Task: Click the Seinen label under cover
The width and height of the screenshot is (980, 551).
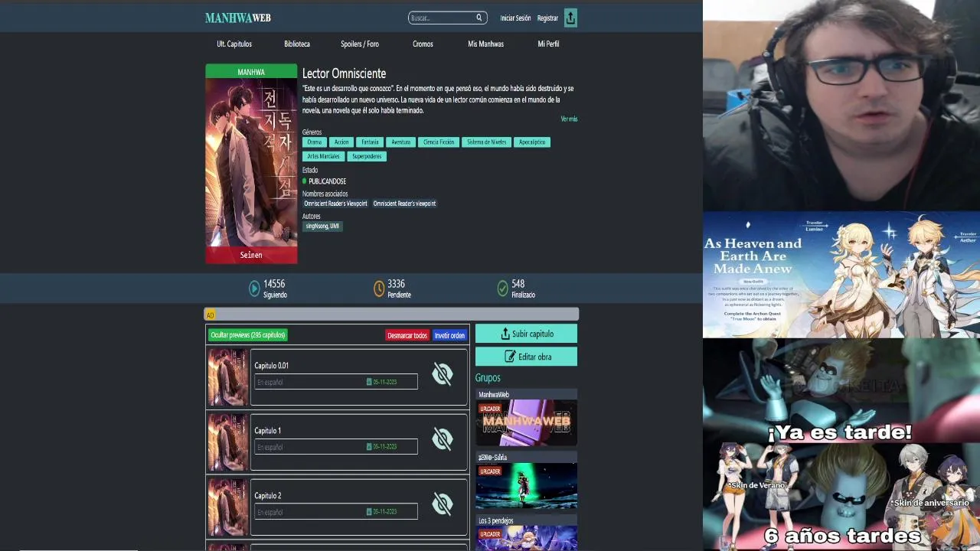Action: point(251,255)
